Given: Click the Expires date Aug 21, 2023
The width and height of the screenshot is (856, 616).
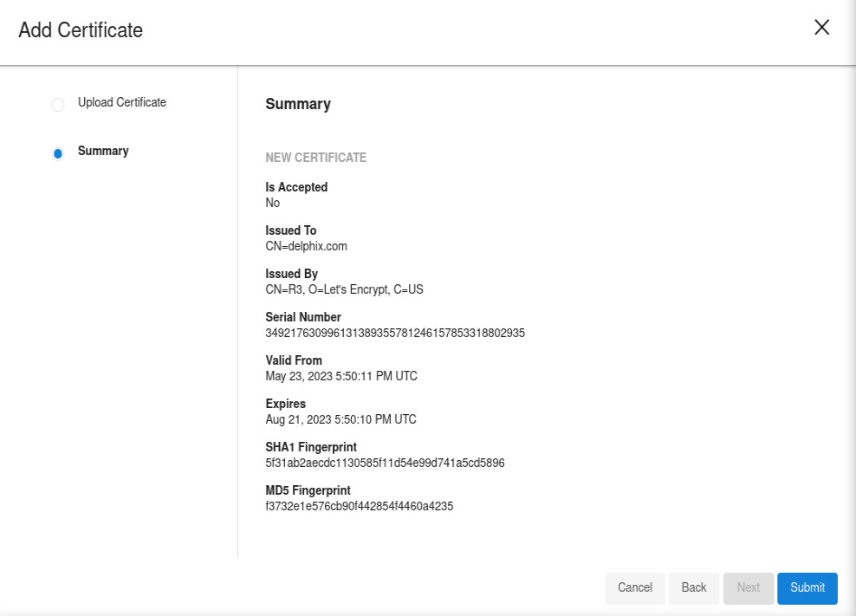Looking at the screenshot, I should click(x=340, y=419).
